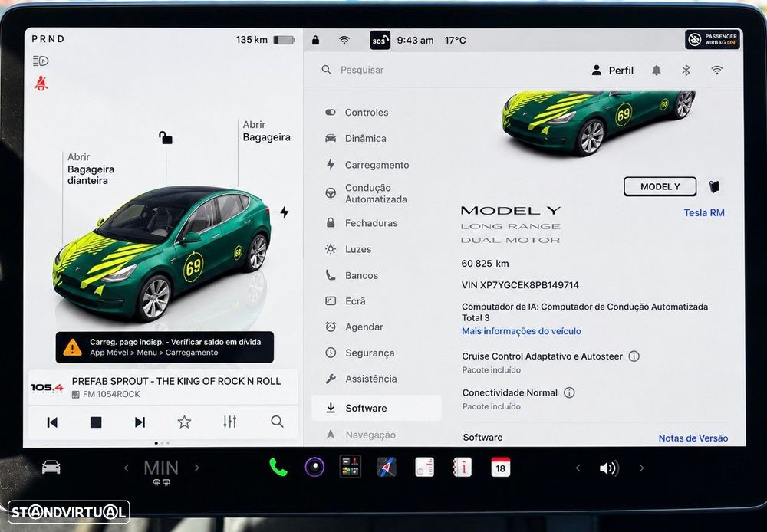The height and width of the screenshot is (532, 767).
Task: Tap the status bar Wi-Fi signal icon
Action: point(344,40)
